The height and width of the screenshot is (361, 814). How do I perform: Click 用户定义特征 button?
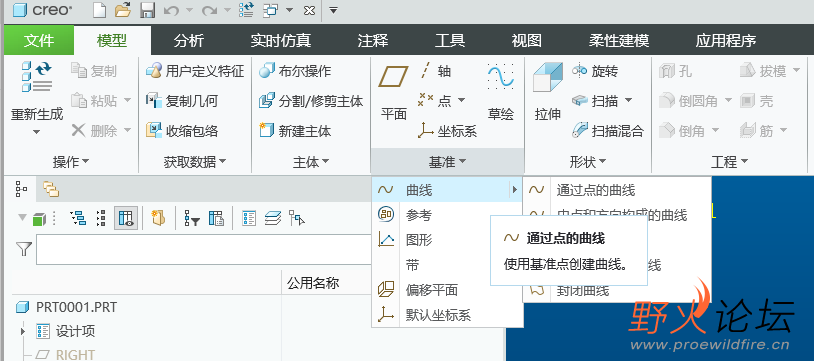click(195, 71)
